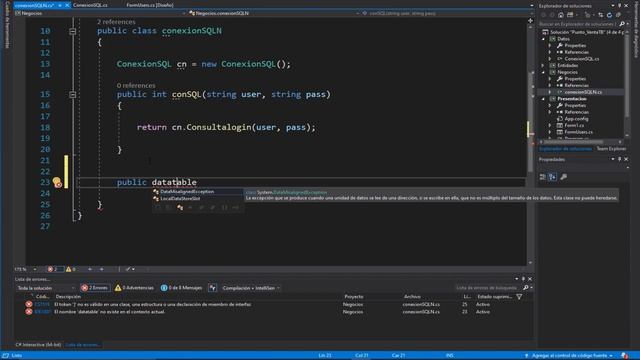Select ConexionSQL.cs under Datos

pos(582,59)
